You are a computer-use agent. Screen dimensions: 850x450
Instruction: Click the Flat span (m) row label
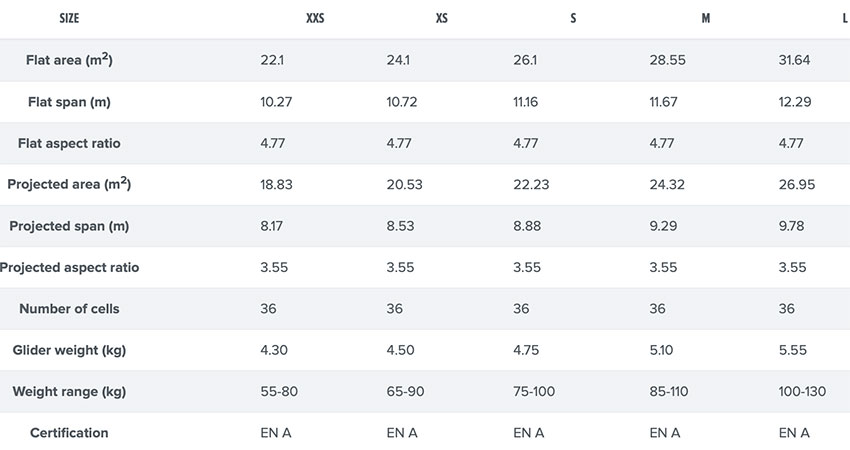pos(69,102)
